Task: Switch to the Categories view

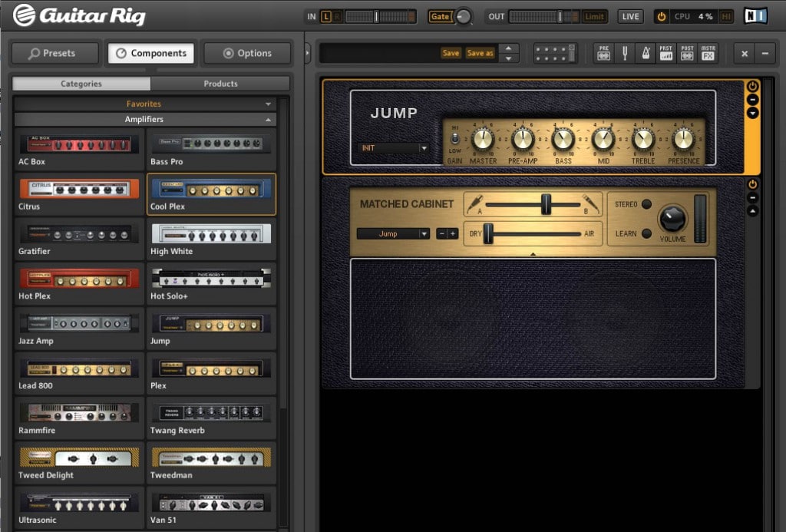Action: [81, 84]
